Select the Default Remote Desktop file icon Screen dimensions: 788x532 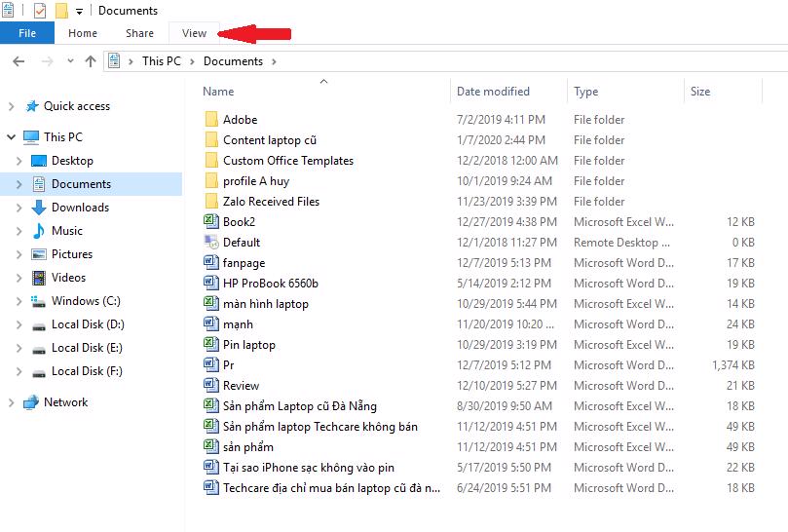point(211,242)
